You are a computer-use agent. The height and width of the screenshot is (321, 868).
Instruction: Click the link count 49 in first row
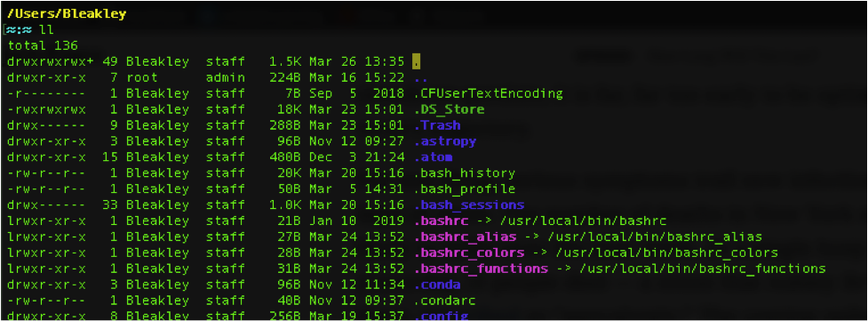[110, 61]
